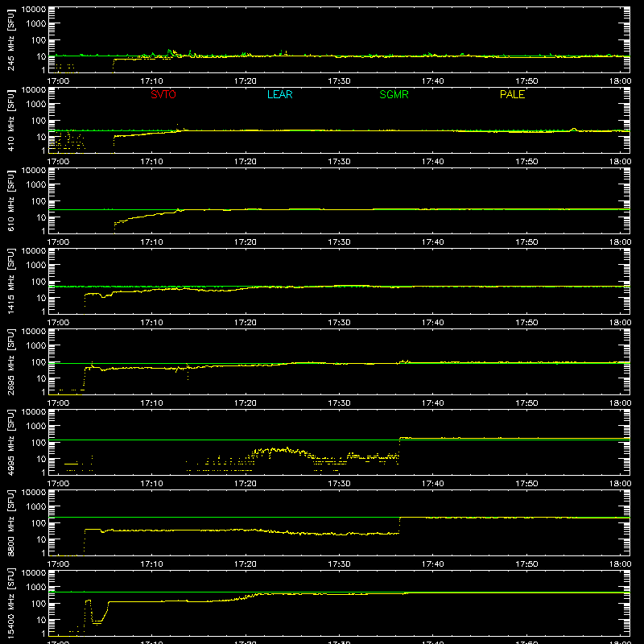
Task: Click 17:00 time label below 4995 MHz panel
Action: (x=58, y=484)
